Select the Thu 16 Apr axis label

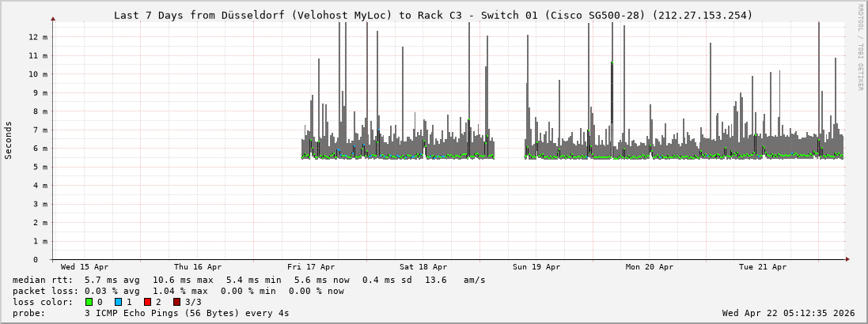click(198, 267)
